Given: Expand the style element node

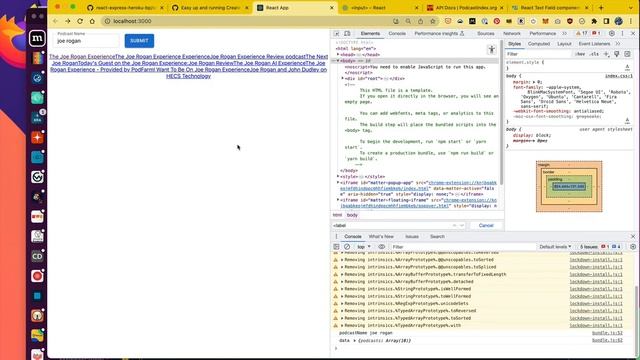Looking at the screenshot, I should click(338, 177).
